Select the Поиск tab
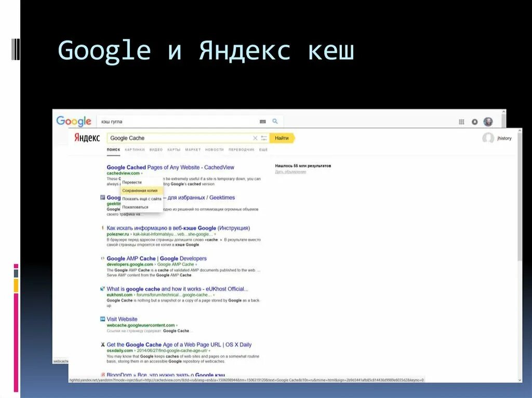The height and width of the screenshot is (398, 532). (113, 149)
